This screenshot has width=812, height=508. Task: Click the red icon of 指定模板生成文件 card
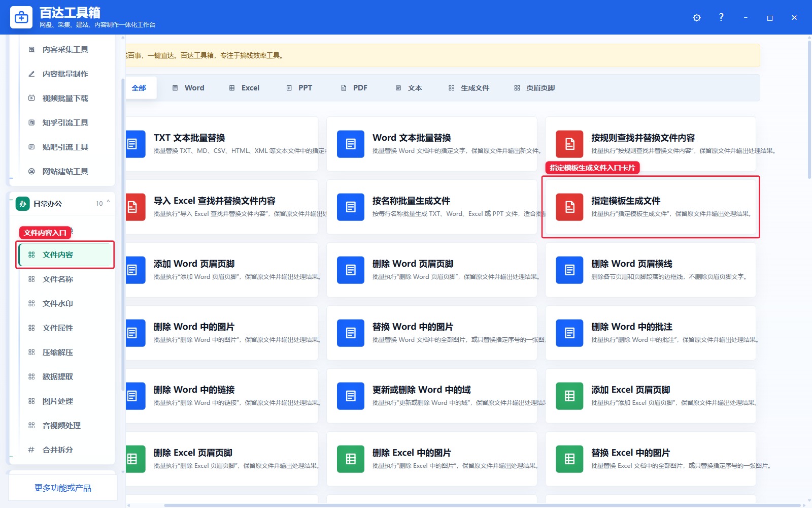(x=569, y=207)
